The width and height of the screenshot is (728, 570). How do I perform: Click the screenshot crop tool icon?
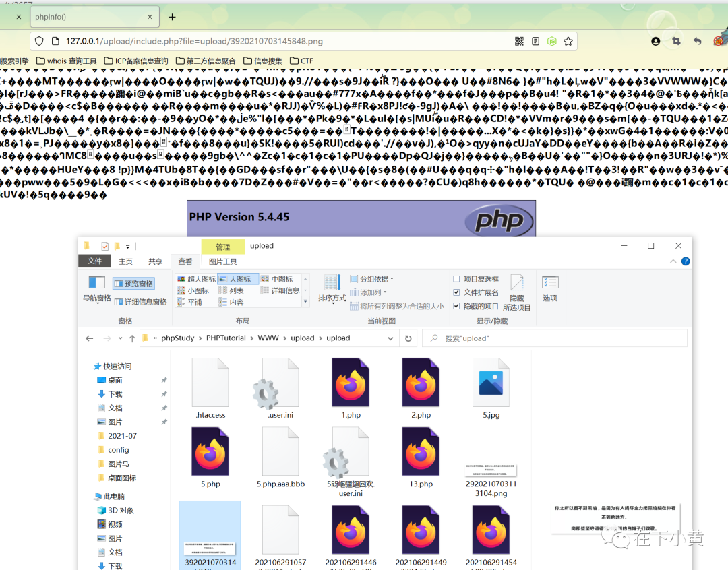coord(676,41)
